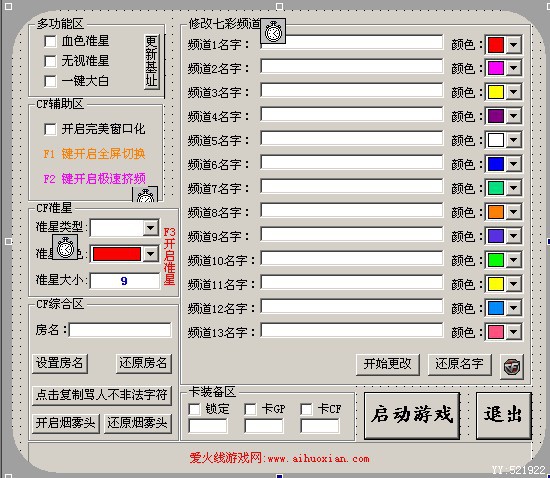This screenshot has height=478, width=550.
Task: Click the input box under 锁定
Action: (x=208, y=426)
